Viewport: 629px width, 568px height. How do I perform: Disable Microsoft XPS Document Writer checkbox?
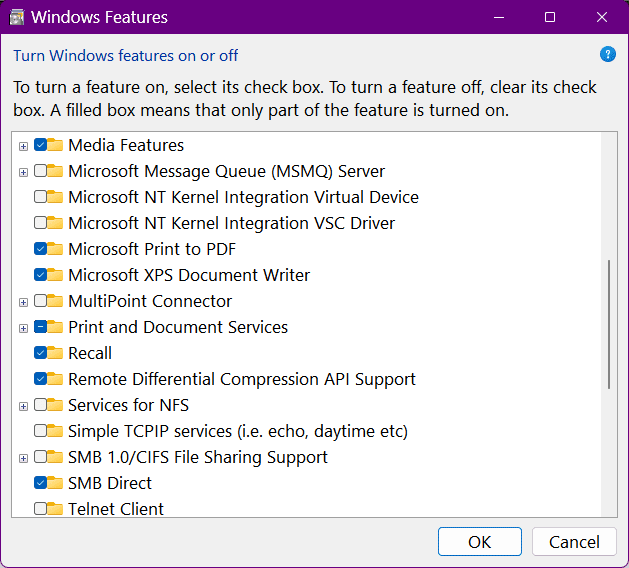click(41, 275)
